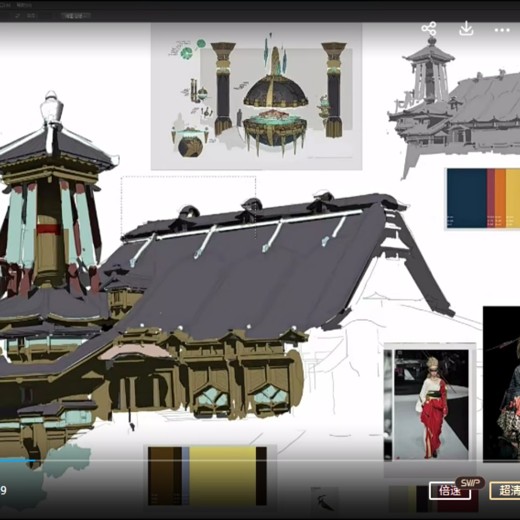The image size is (520, 520).
Task: Pick the large yellow swatch in the bottom palette
Action: pyautogui.click(x=222, y=476)
